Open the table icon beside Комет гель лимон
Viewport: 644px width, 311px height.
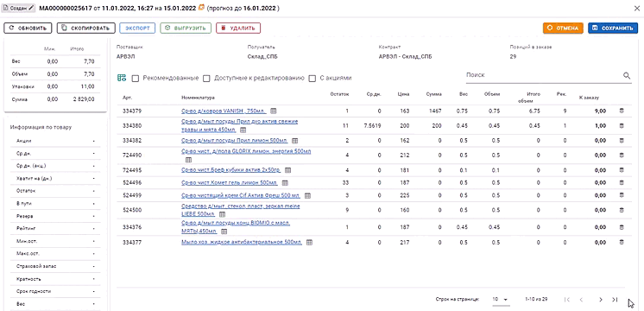point(285,183)
